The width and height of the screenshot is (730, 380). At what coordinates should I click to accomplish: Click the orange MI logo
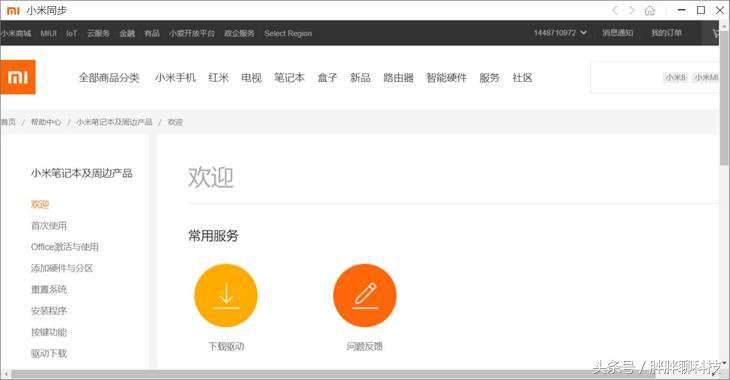[x=18, y=77]
